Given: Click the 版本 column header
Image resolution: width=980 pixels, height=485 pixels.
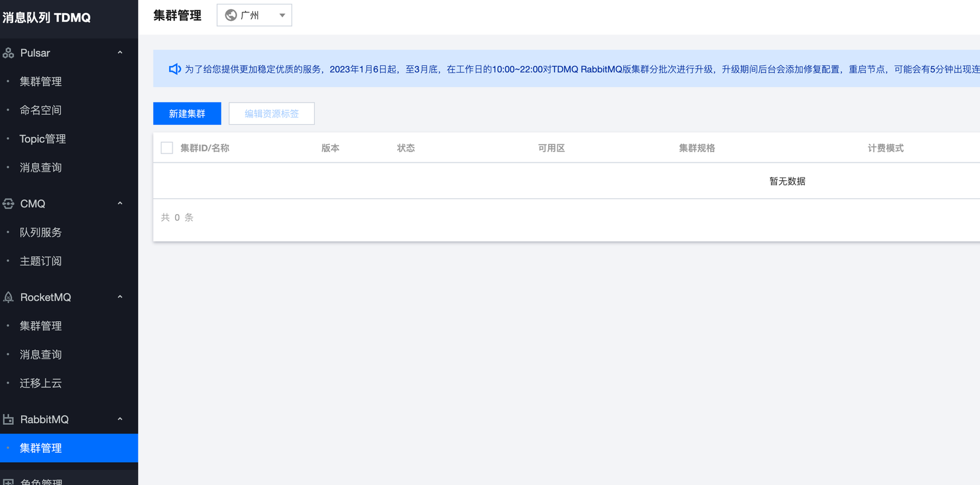Looking at the screenshot, I should [x=331, y=148].
